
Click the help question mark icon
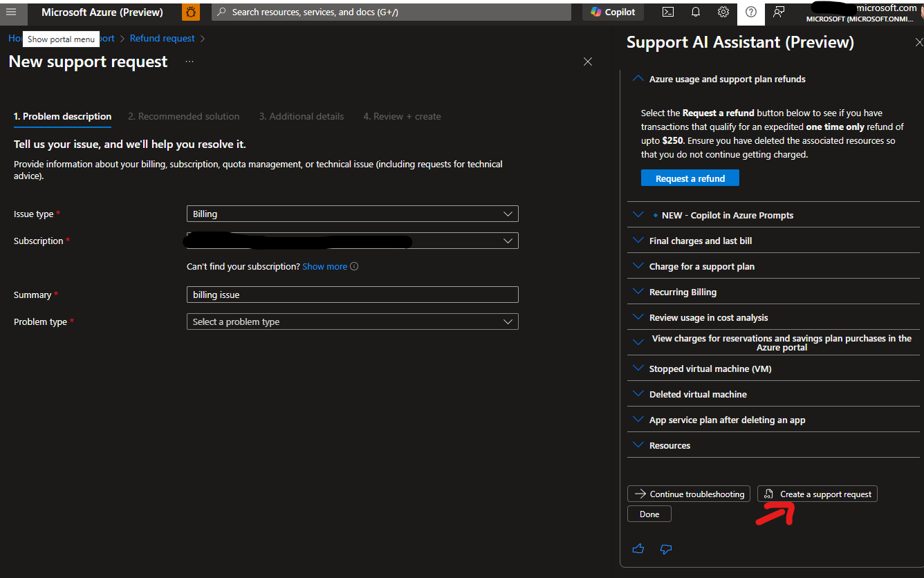pyautogui.click(x=751, y=12)
